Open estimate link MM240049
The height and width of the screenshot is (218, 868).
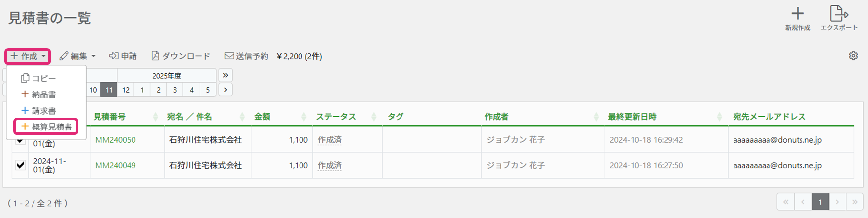[115, 165]
